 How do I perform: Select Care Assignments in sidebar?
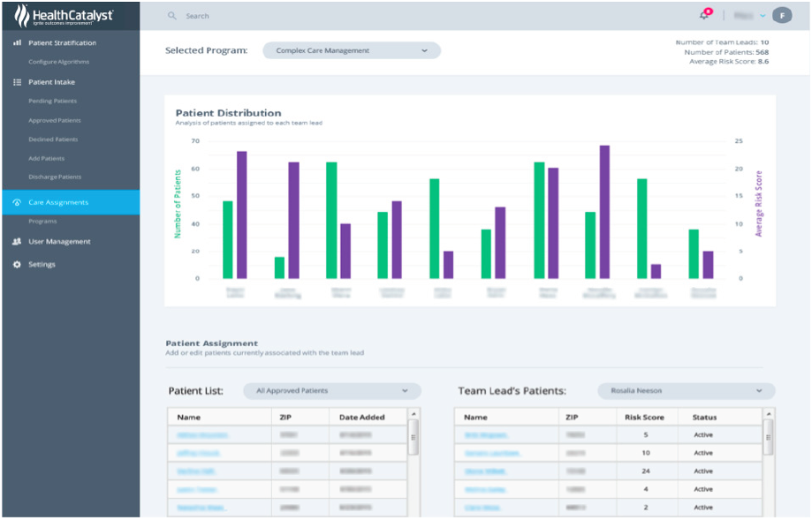tap(71, 202)
